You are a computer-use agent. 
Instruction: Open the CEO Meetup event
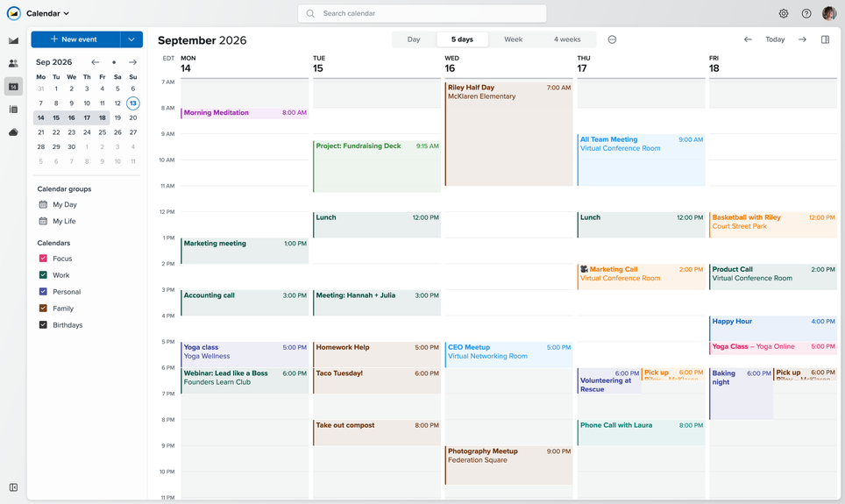508,355
